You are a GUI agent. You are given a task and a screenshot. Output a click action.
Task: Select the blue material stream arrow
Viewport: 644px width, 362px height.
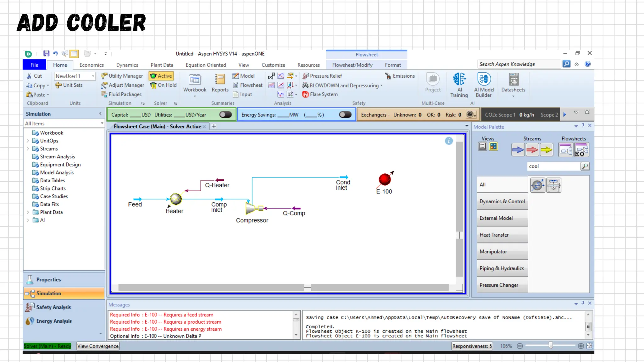click(518, 150)
